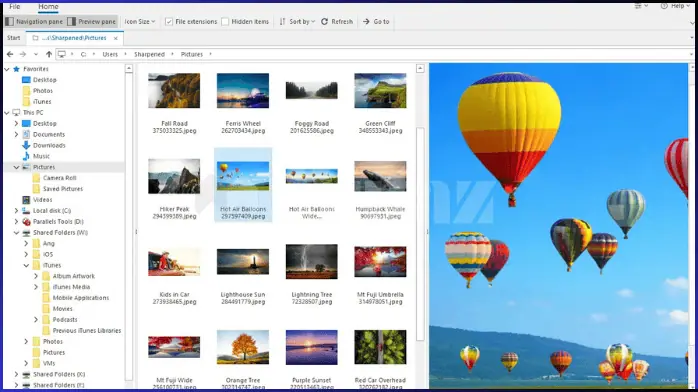Select the iOS folder

(x=48, y=255)
